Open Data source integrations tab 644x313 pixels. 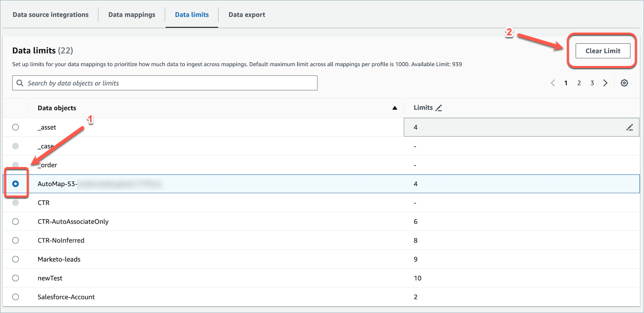tap(51, 15)
